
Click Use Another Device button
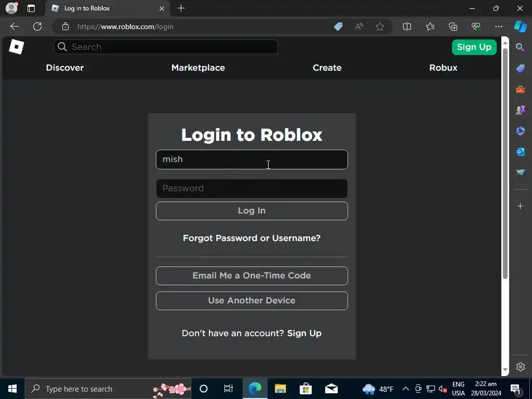[x=252, y=301]
